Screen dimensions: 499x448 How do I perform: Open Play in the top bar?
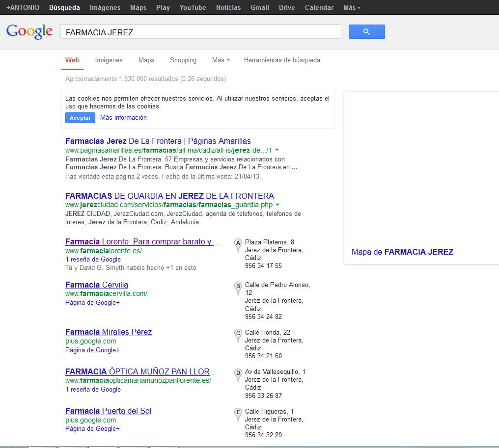coord(163,8)
